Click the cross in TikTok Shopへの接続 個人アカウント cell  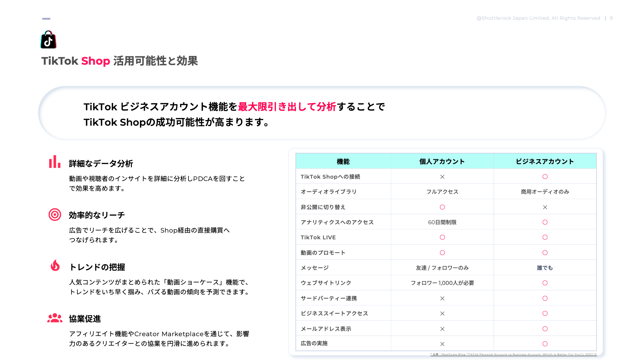(x=442, y=177)
